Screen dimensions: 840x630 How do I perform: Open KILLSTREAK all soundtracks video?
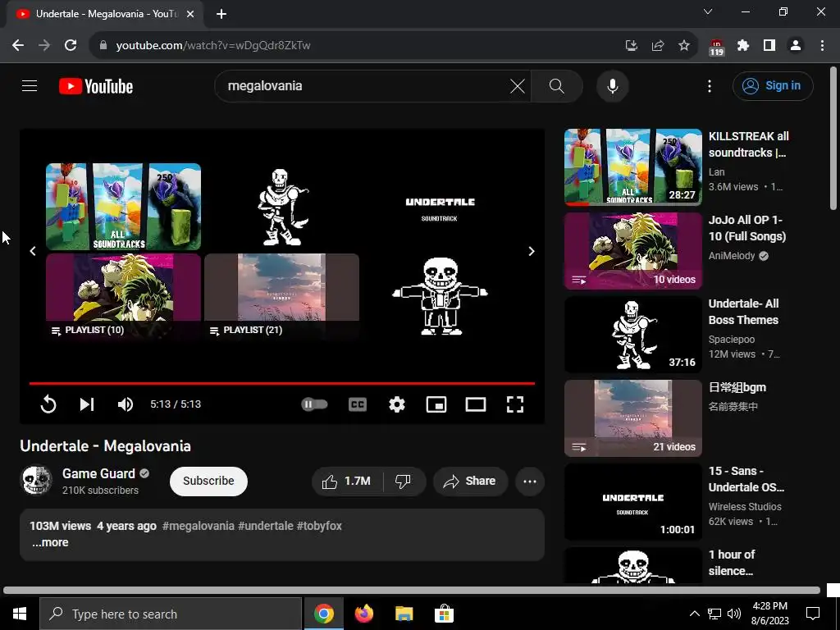pos(748,144)
